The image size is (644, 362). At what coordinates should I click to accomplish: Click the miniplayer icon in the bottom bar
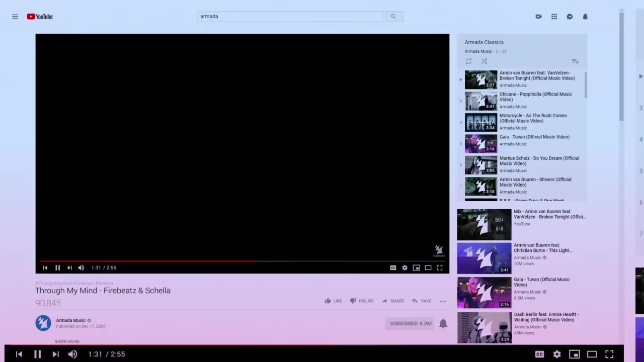tap(574, 354)
